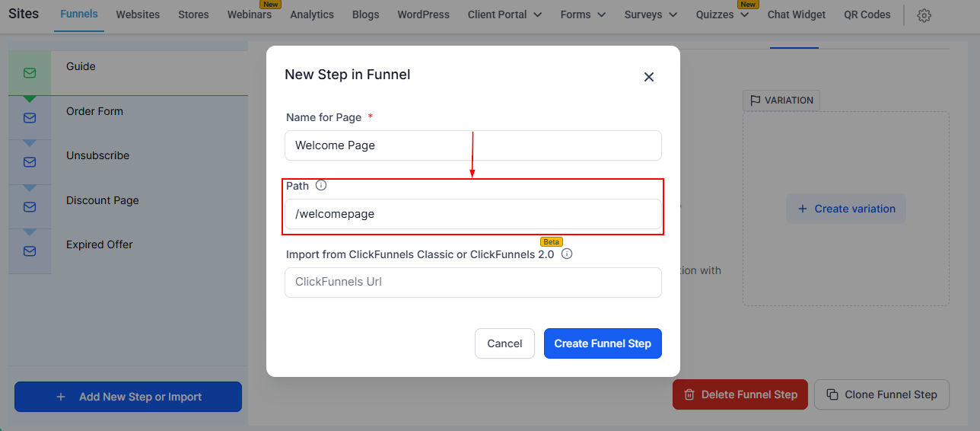The image size is (980, 431).
Task: Select the Expired Offer step name
Action: (x=100, y=244)
